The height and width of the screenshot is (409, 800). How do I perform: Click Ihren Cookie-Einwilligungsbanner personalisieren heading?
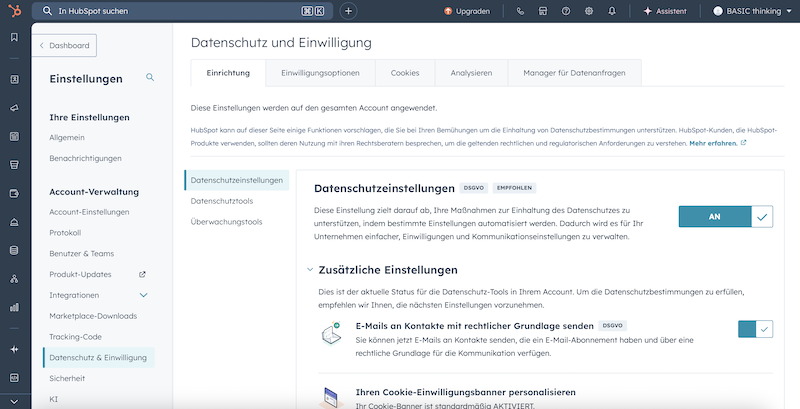(466, 392)
